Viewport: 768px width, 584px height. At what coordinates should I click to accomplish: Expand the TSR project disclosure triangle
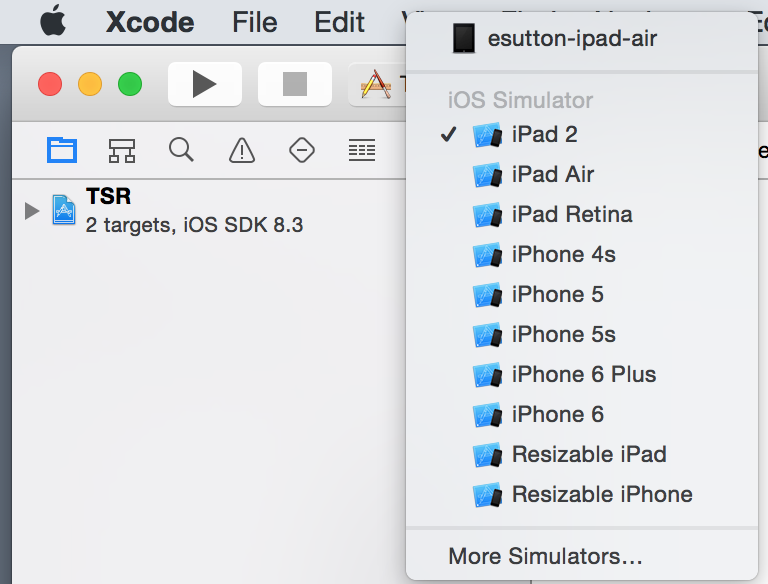click(x=32, y=211)
